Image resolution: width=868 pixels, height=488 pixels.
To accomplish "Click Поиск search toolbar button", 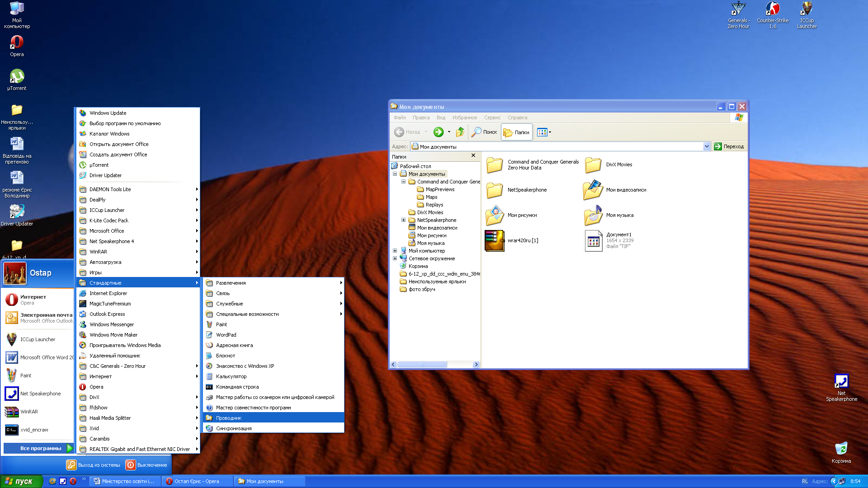I will pyautogui.click(x=484, y=132).
